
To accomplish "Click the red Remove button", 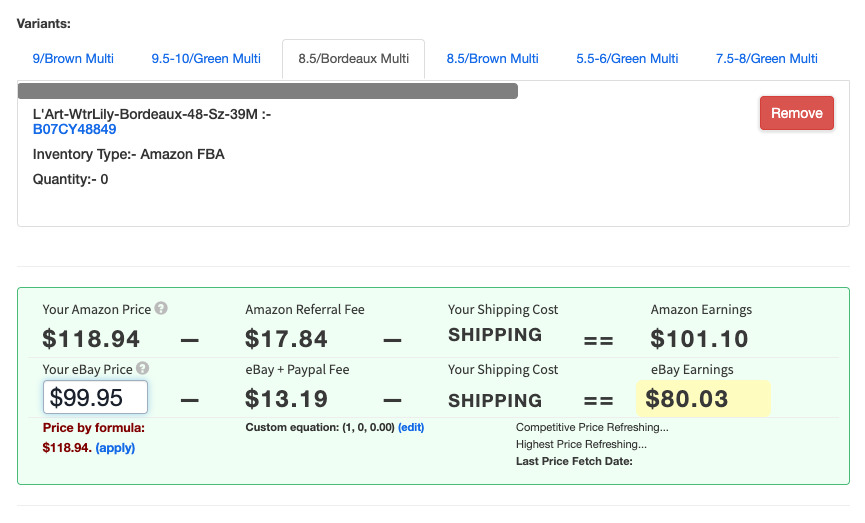I will click(797, 113).
